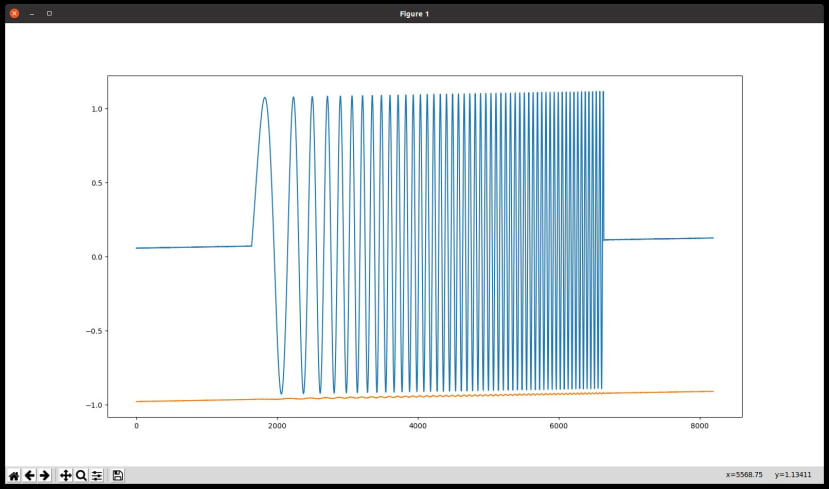829x489 pixels.
Task: Click x-axis tick label 4000
Action: click(x=418, y=426)
